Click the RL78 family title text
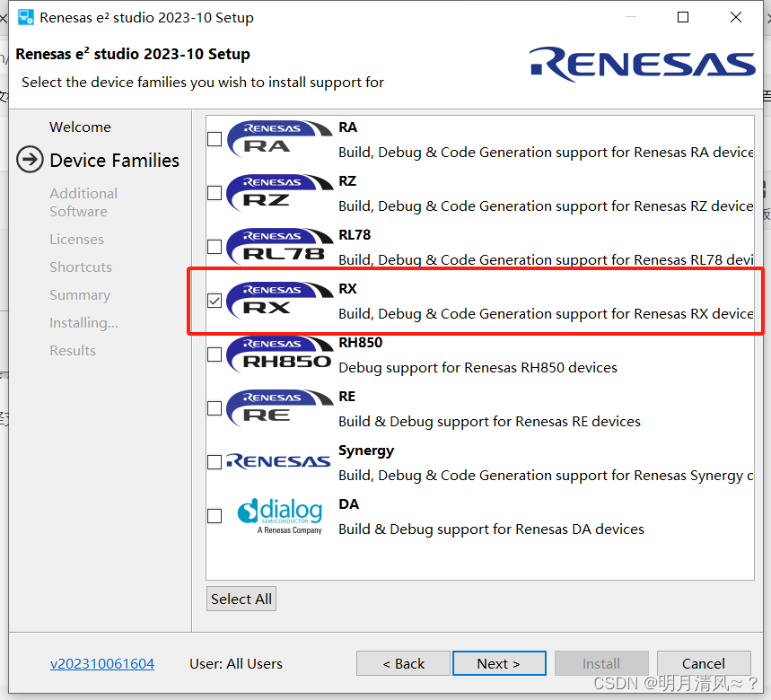Viewport: 771px width, 700px height. pyautogui.click(x=355, y=235)
